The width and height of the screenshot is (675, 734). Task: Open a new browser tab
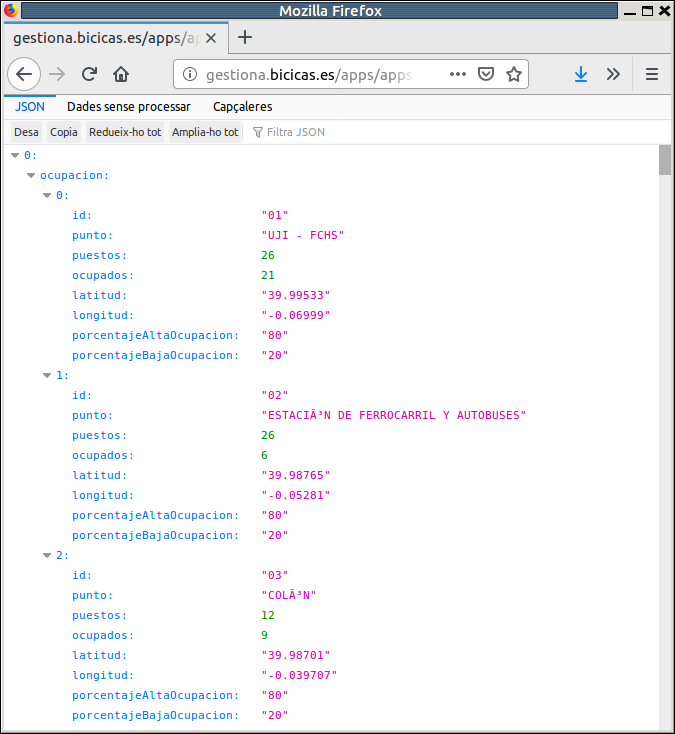pos(245,37)
